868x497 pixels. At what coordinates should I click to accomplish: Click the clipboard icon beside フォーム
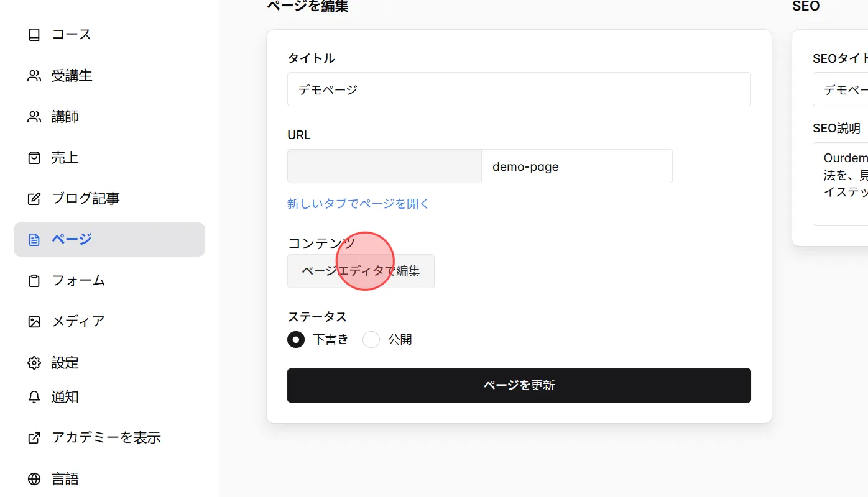(34, 281)
